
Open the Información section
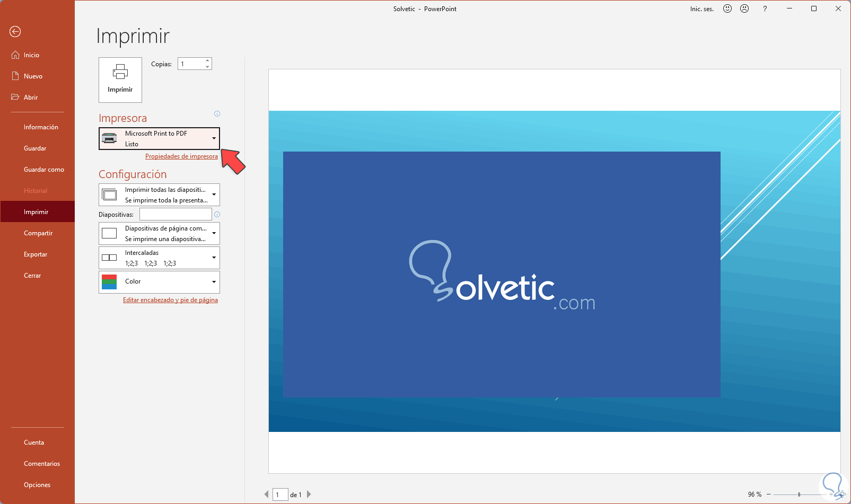37,127
